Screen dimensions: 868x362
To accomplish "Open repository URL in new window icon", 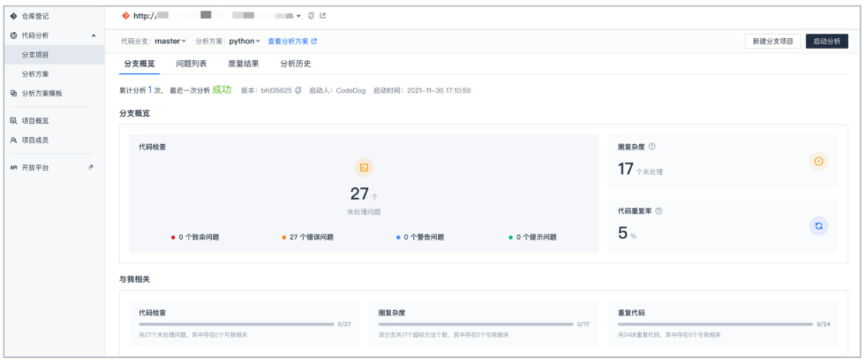I will [323, 16].
